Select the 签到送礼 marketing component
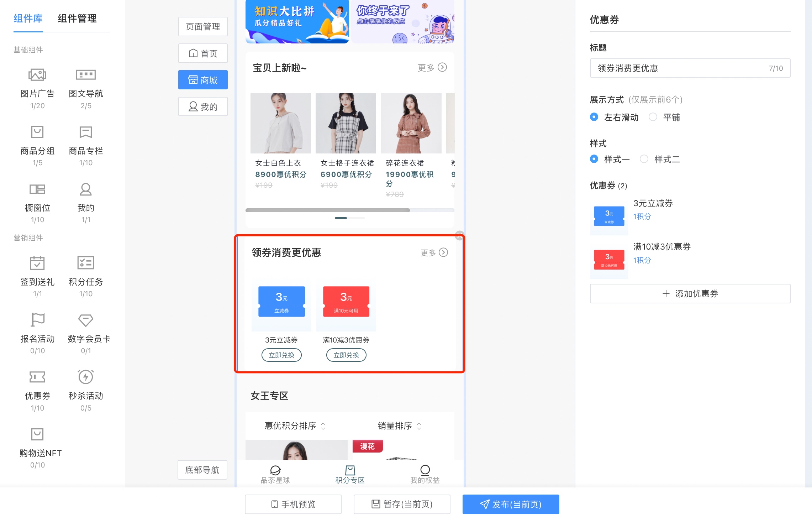The image size is (812, 517). [x=37, y=263]
